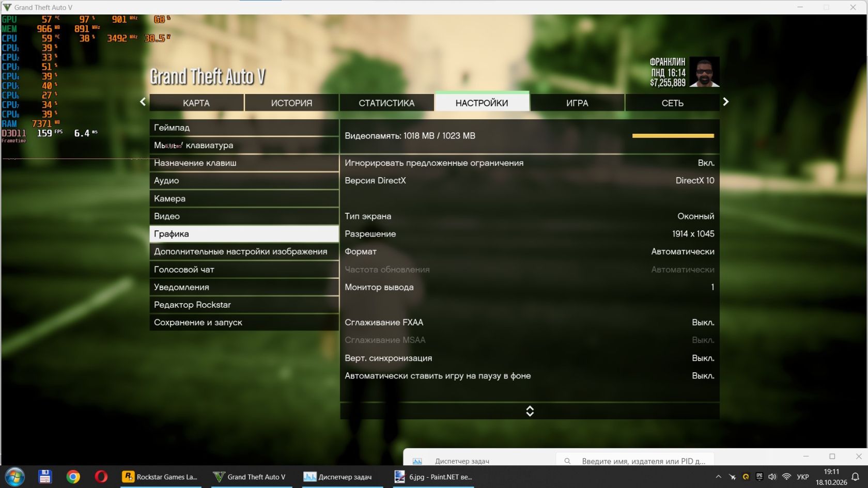Launch Opera browser from taskbar
The image size is (868, 488).
(x=101, y=477)
